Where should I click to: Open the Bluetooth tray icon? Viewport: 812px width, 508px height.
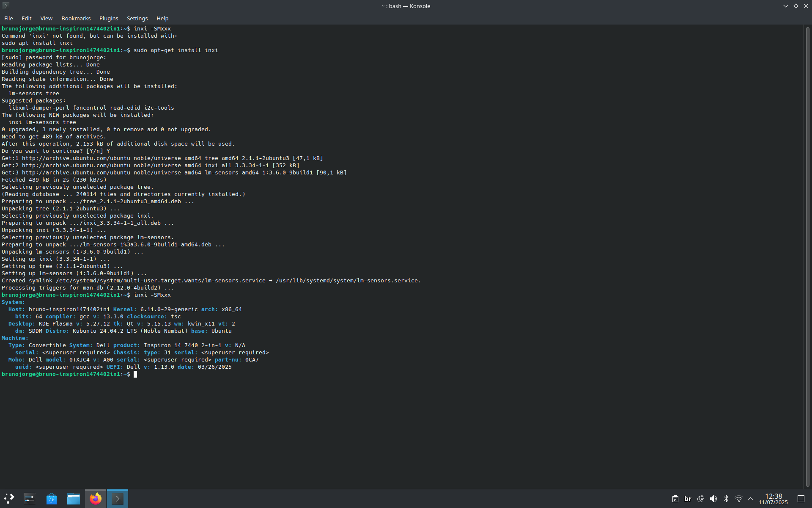[726, 499]
